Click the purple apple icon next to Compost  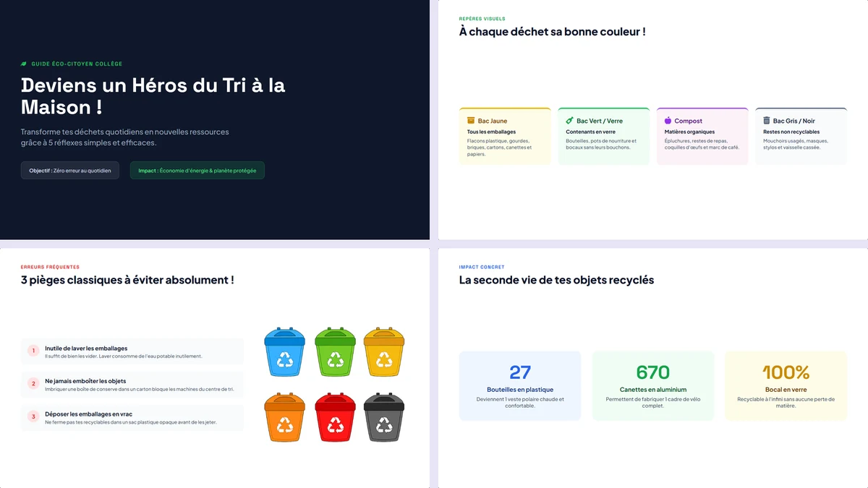click(668, 121)
